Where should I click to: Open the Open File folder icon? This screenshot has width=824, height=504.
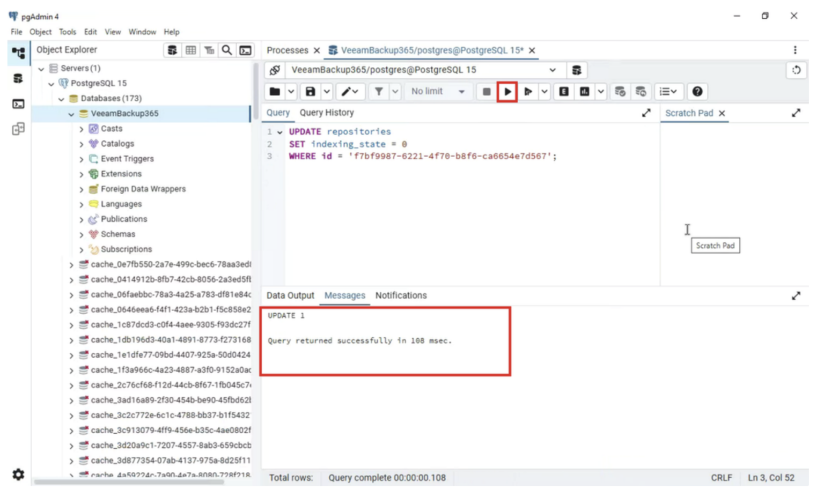275,92
